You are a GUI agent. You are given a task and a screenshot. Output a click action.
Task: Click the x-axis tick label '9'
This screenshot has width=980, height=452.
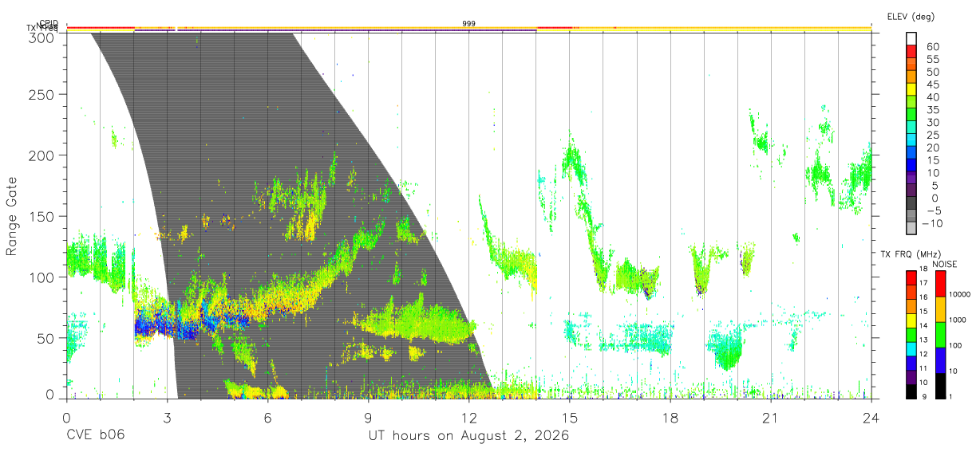369,417
